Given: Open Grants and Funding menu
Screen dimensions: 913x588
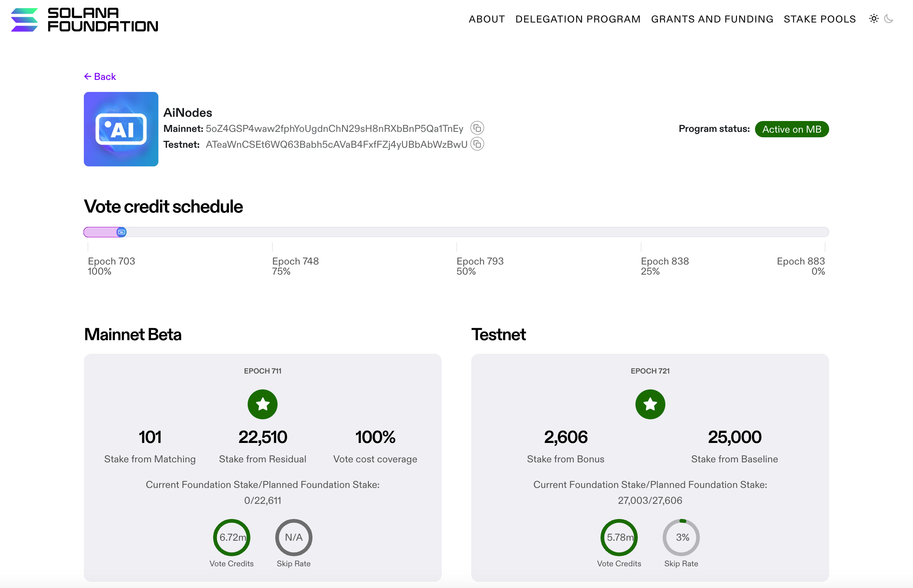Looking at the screenshot, I should (712, 19).
